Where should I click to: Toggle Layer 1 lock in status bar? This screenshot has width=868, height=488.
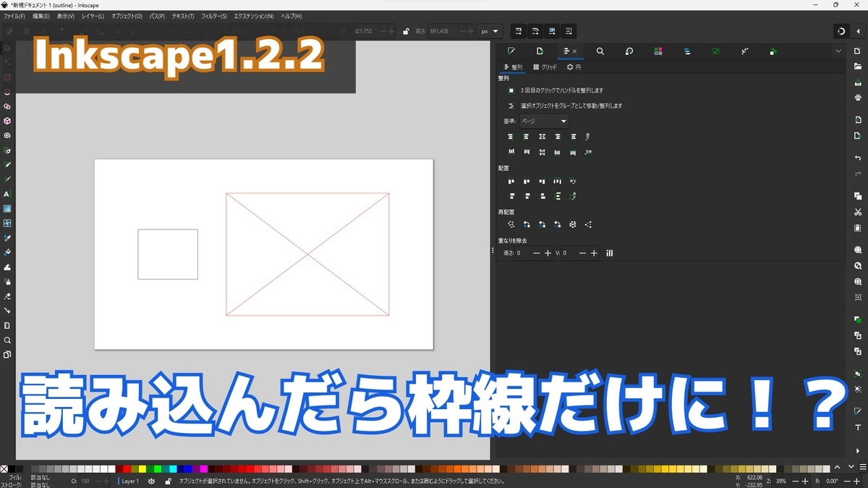168,481
